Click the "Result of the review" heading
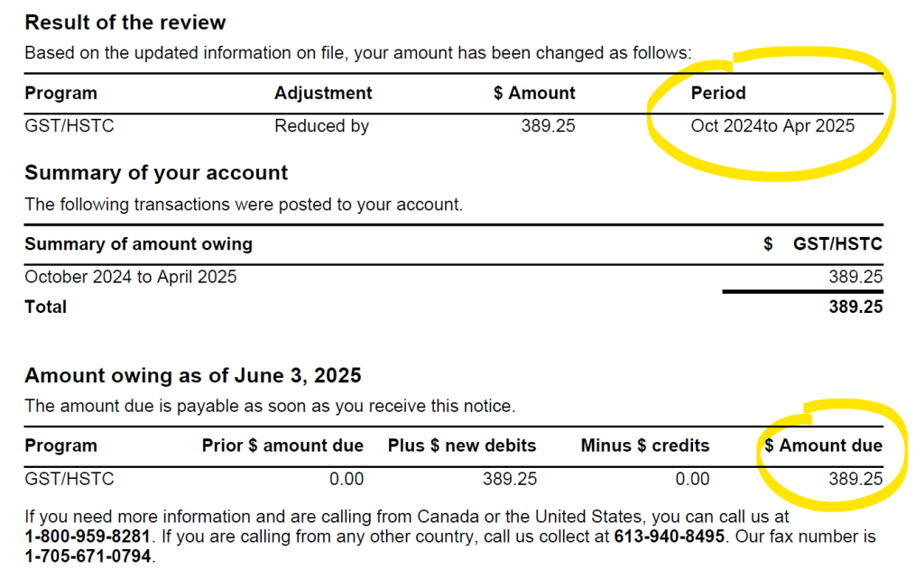924x569 pixels. [x=125, y=23]
